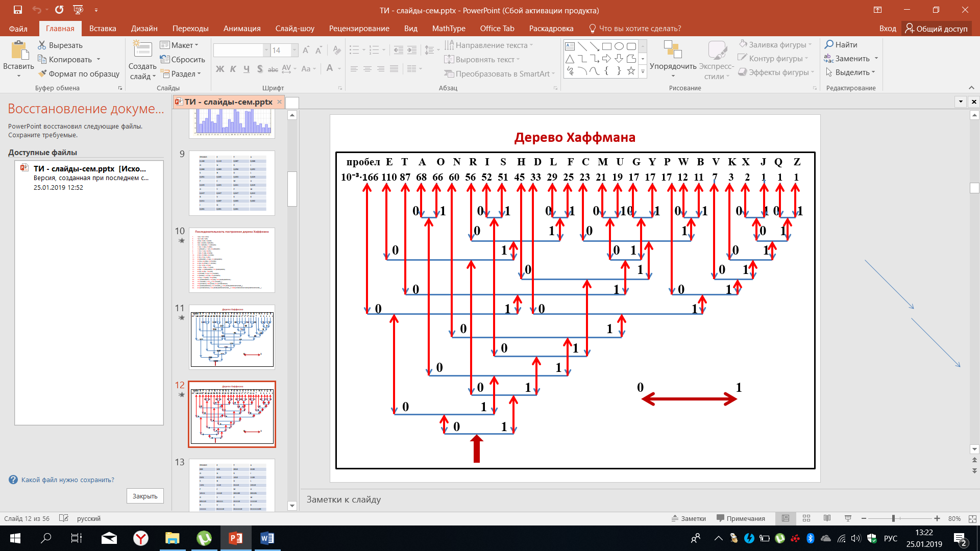Open Replace (Заменить) dropdown arrow
The width and height of the screenshot is (980, 551).
click(876, 59)
